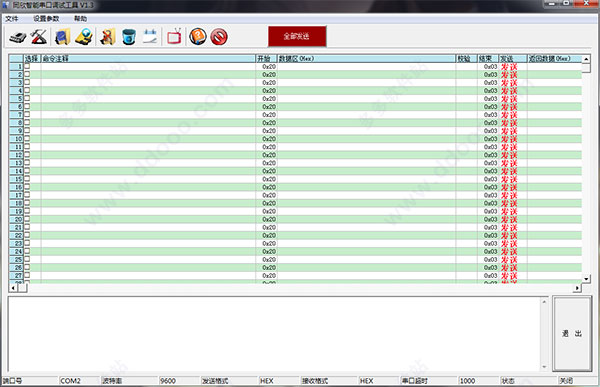
Task: Click the folder with red X icon
Action: coord(108,37)
